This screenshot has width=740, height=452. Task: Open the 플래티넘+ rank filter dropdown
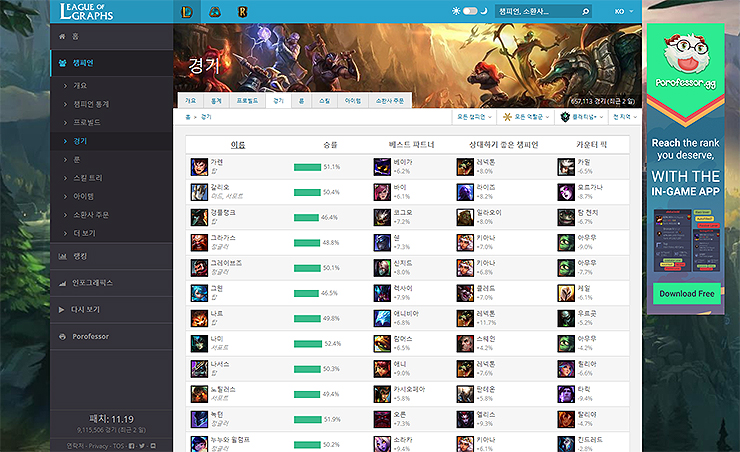pos(581,117)
